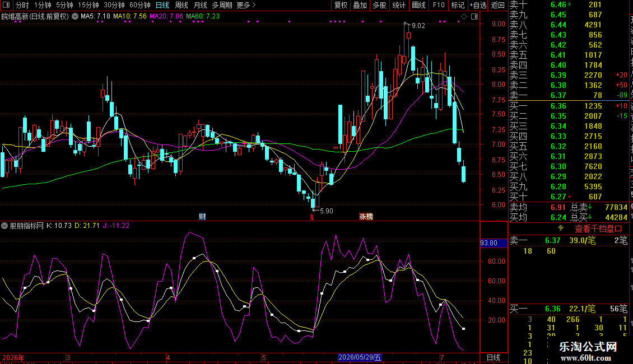Open the 统计 statistics tool
The height and width of the screenshot is (364, 633).
(x=399, y=5)
